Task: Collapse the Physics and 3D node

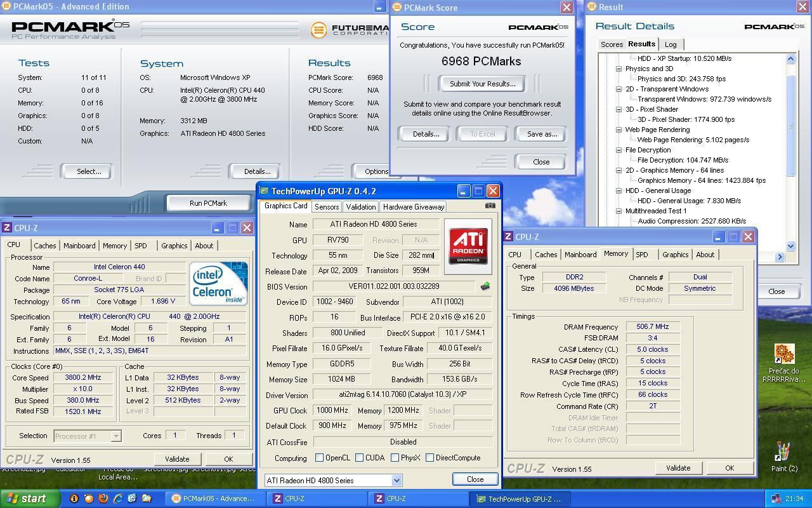Action: (619, 69)
